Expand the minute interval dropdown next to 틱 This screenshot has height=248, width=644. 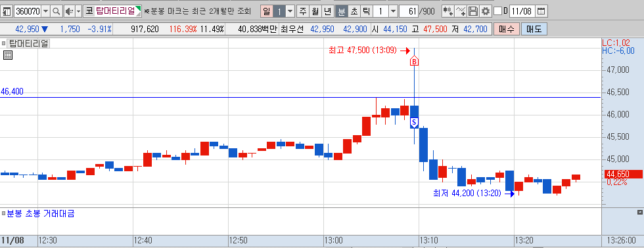(393, 11)
